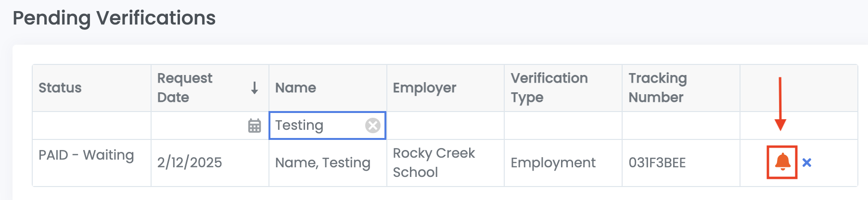Click the Name filter field containing Testing

[318, 125]
